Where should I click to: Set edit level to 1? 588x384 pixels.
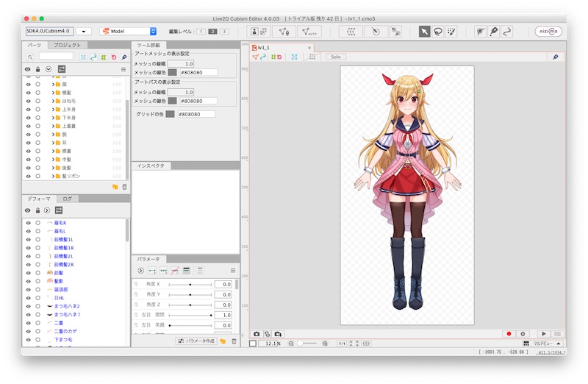pos(201,32)
